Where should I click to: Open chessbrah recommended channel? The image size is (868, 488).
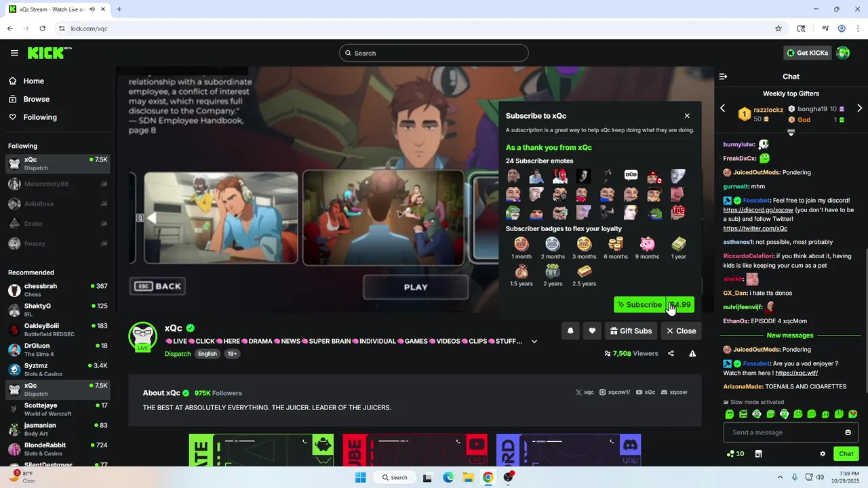click(58, 290)
